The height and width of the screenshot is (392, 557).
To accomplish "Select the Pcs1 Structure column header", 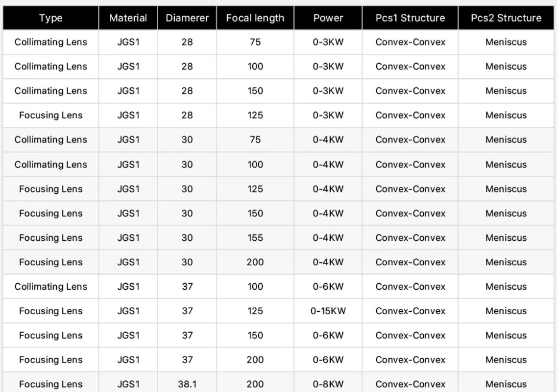I will click(x=411, y=18).
